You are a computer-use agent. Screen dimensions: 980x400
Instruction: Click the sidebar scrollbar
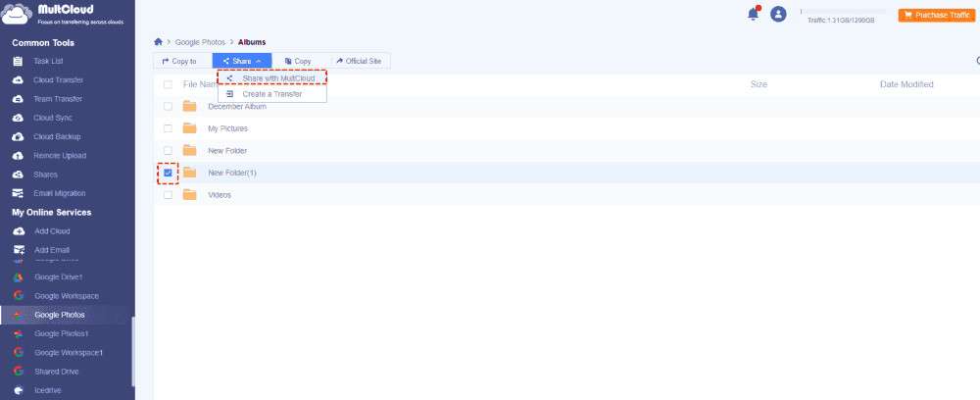coord(133,352)
